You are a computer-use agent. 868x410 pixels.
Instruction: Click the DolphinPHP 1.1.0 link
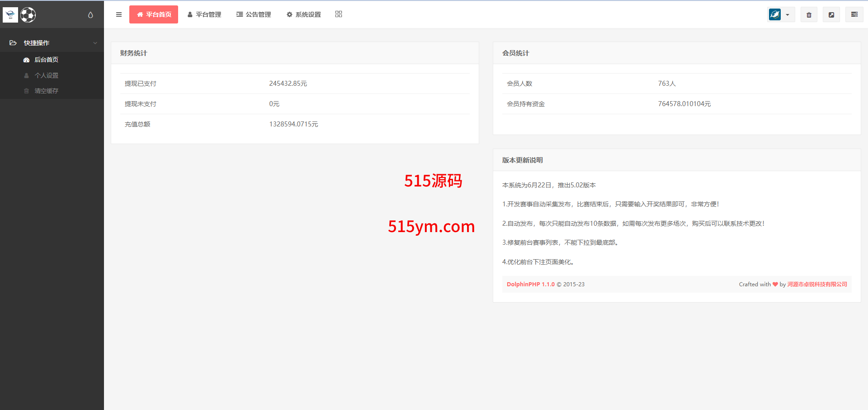pos(530,284)
